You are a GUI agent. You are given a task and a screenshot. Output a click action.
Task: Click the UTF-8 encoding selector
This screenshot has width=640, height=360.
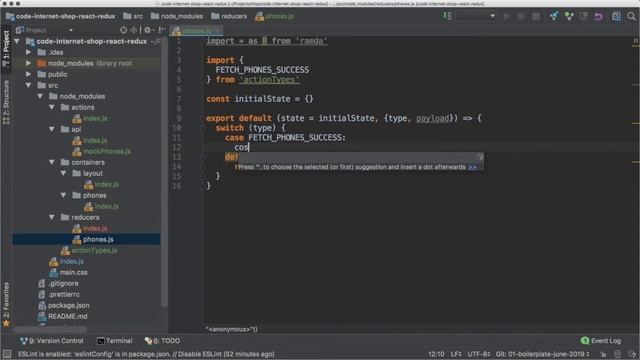(479, 354)
